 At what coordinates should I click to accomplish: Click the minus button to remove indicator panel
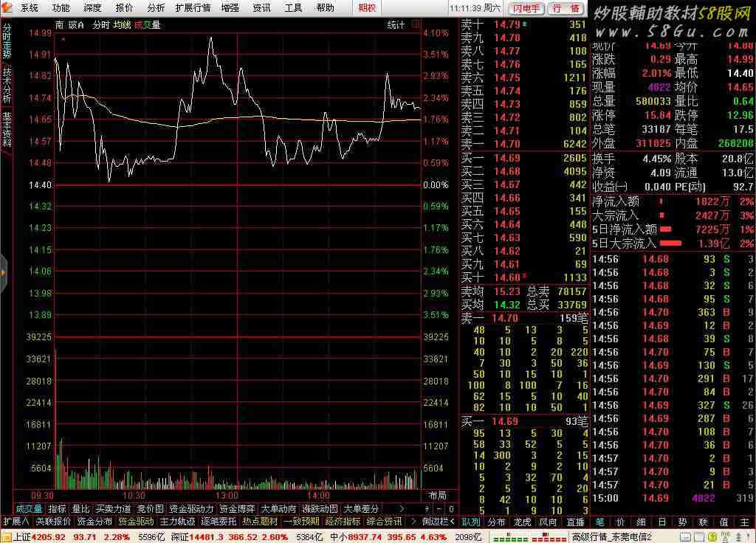(x=439, y=509)
